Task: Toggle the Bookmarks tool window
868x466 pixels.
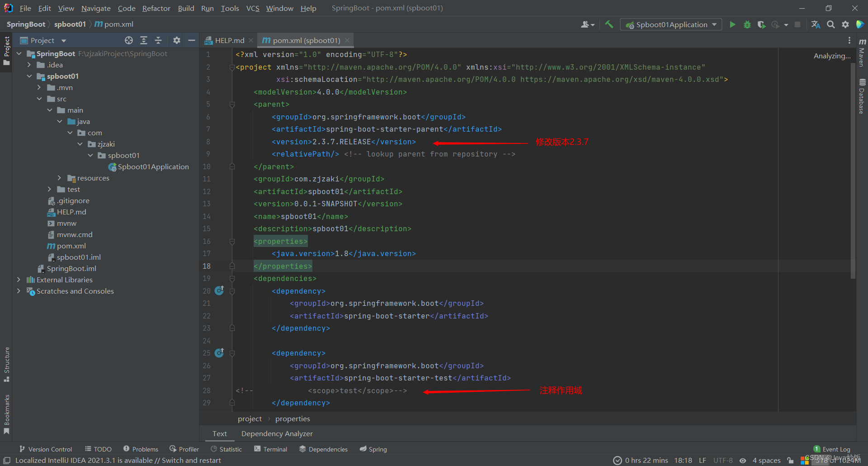Action: tap(6, 414)
